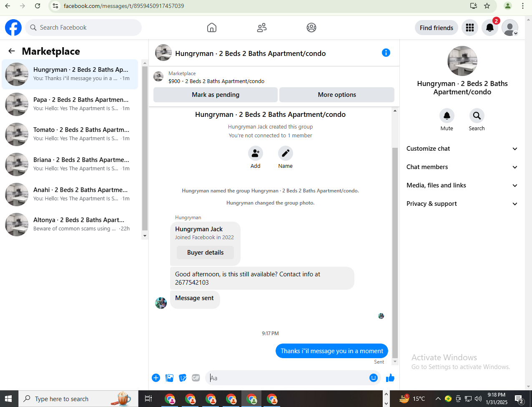Click the Add member icon
The width and height of the screenshot is (532, 407).
tap(256, 153)
